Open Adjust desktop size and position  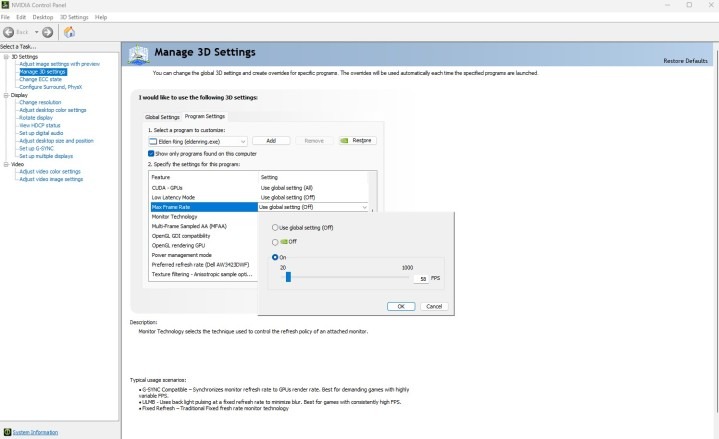coord(56,141)
